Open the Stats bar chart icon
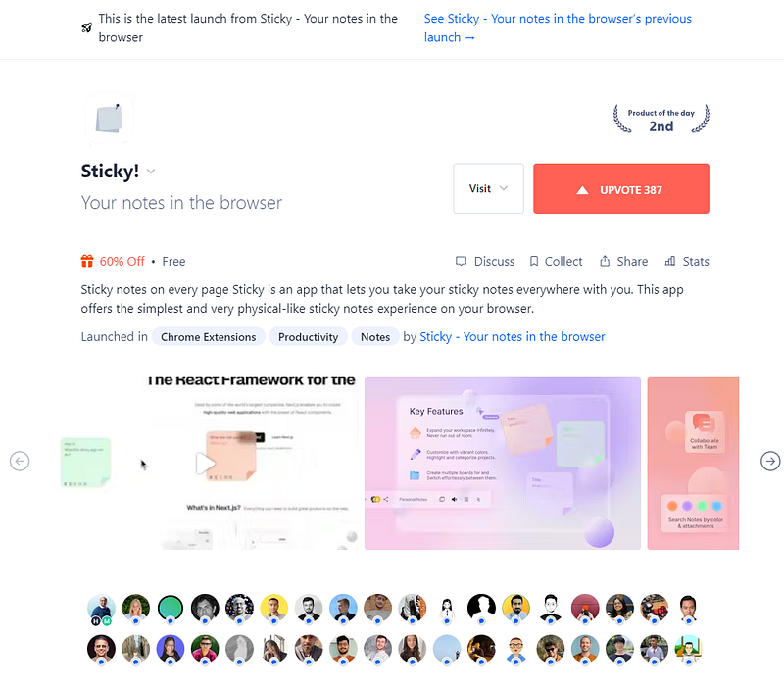Image resolution: width=784 pixels, height=688 pixels. [670, 261]
